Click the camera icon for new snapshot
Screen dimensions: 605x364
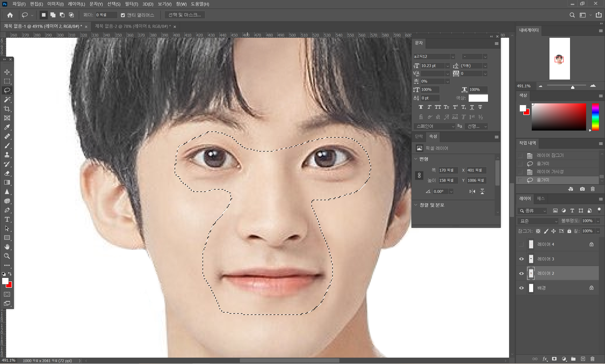(x=582, y=189)
